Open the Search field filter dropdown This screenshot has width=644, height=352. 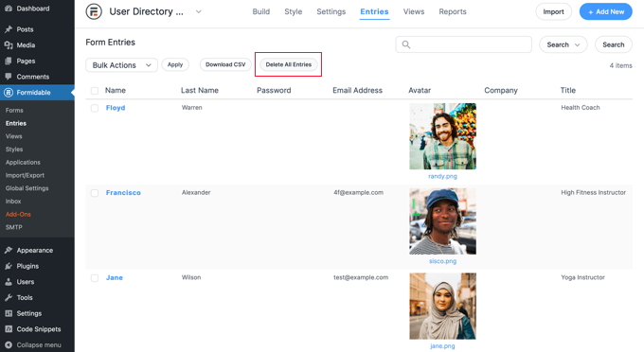click(563, 44)
